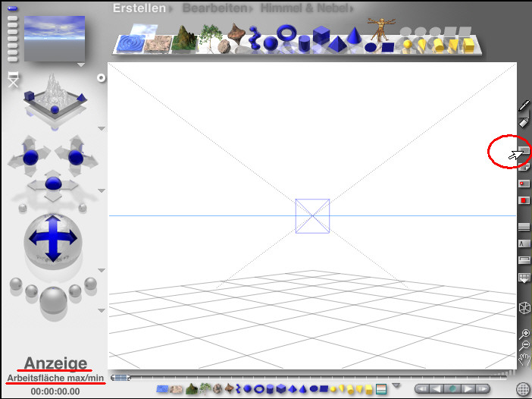Toggle workspace max/min on right bar
The height and width of the screenshot is (399, 532).
(x=524, y=150)
